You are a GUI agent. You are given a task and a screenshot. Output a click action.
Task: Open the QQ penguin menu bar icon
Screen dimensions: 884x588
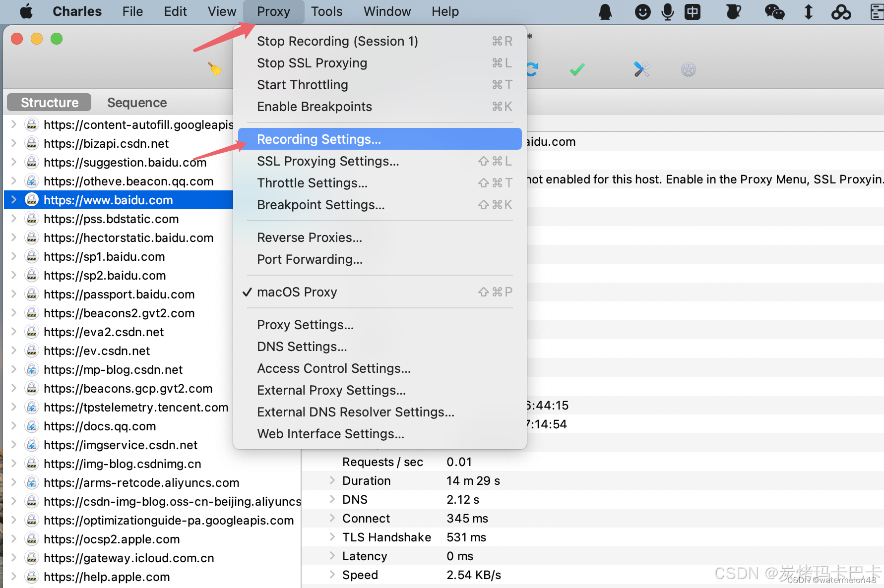[605, 11]
